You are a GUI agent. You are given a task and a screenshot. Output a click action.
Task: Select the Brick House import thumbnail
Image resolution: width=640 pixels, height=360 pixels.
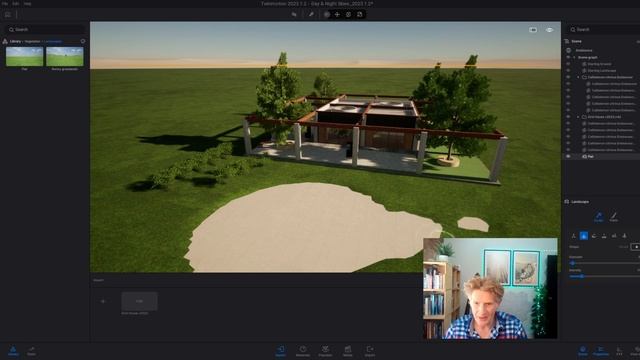[139, 301]
